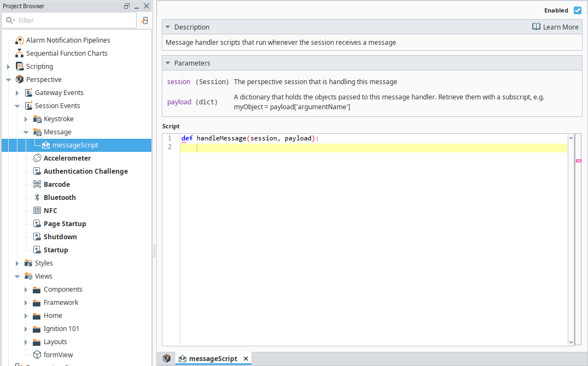
Task: Expand the Framework folder arrow
Action: pyautogui.click(x=26, y=303)
